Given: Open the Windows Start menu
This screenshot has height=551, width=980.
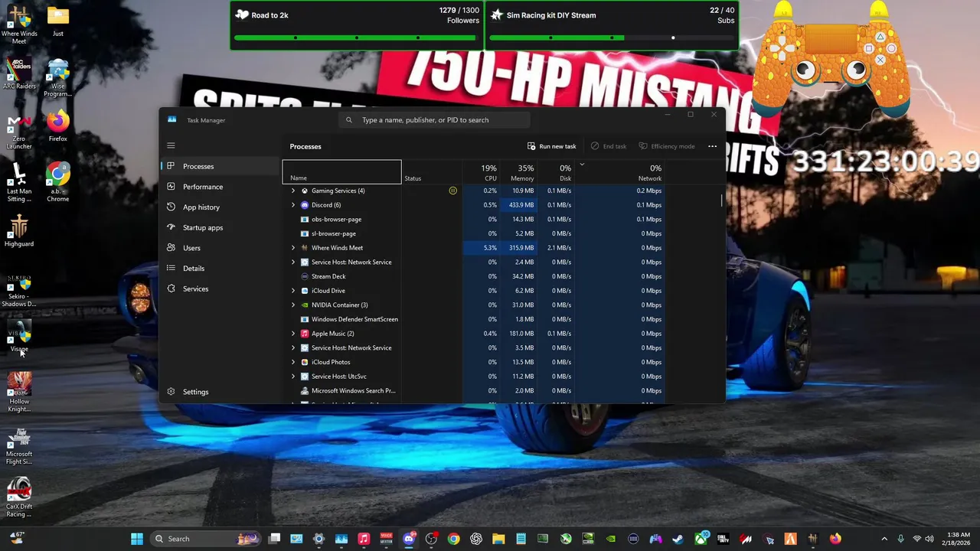Looking at the screenshot, I should click(x=137, y=539).
